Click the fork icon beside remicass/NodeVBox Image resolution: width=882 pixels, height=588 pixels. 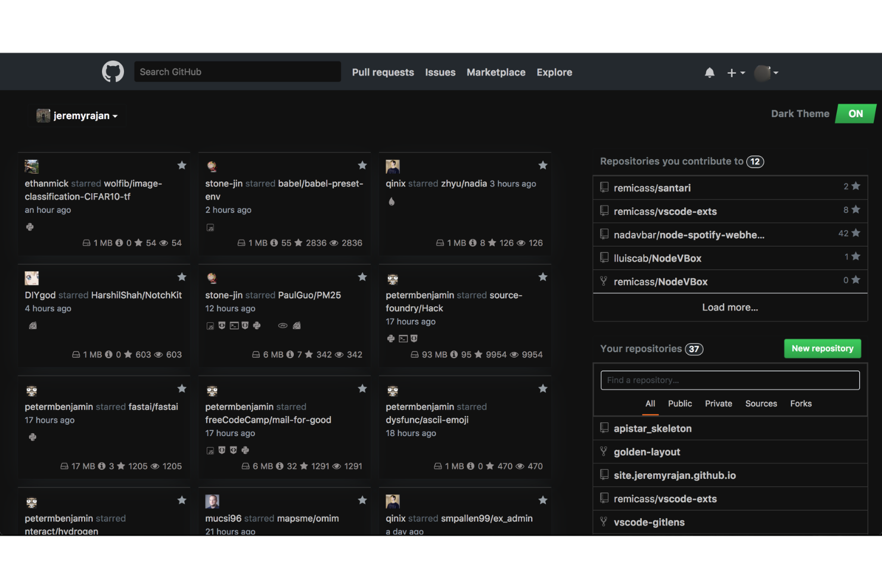click(x=604, y=281)
